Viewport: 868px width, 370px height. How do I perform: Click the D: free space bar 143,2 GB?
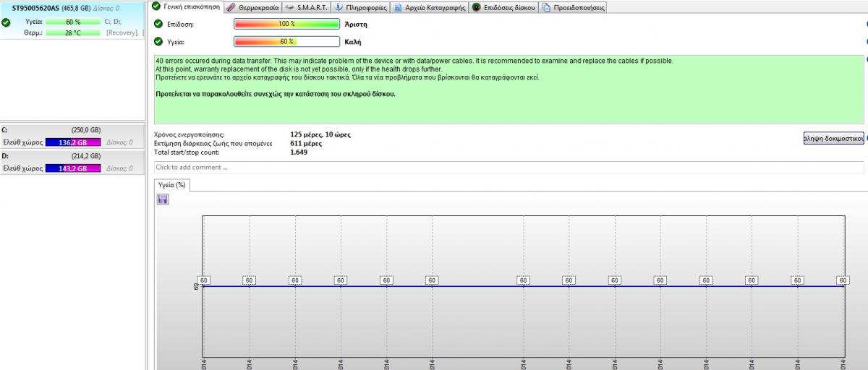pos(72,168)
